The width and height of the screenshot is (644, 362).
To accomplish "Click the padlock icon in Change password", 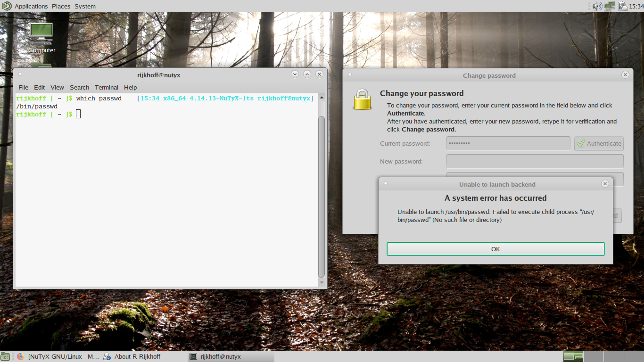I will click(x=363, y=99).
